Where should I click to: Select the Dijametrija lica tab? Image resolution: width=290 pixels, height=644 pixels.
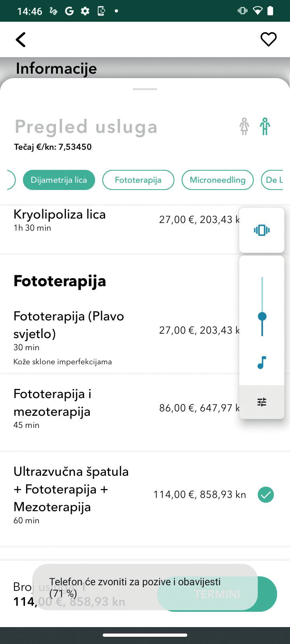point(59,180)
